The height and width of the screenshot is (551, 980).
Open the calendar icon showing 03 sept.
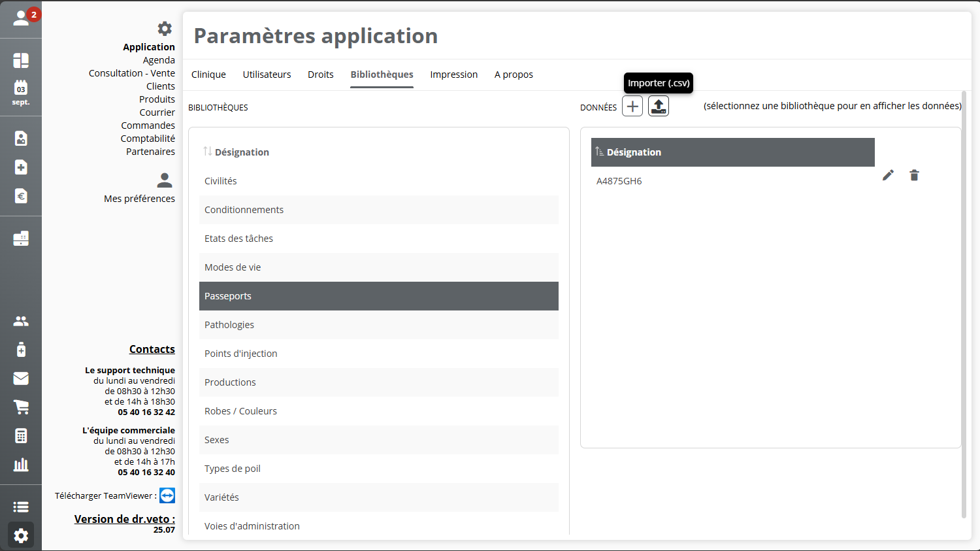pyautogui.click(x=21, y=92)
